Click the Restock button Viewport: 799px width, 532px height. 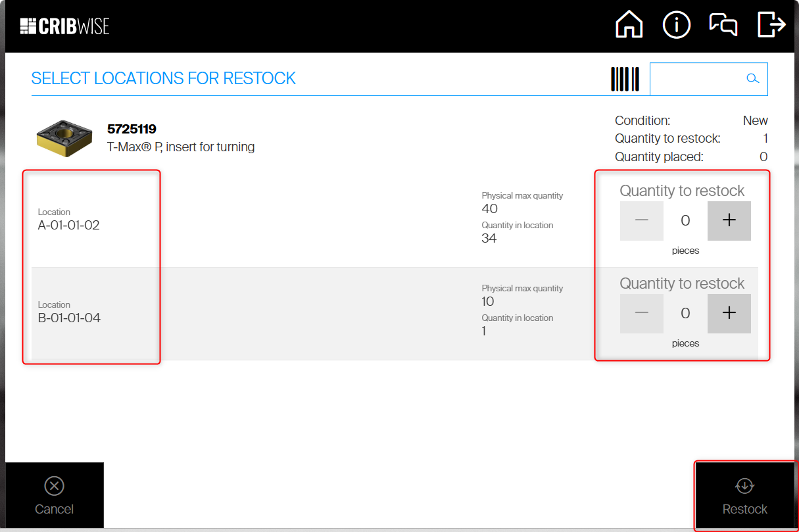[x=744, y=496]
